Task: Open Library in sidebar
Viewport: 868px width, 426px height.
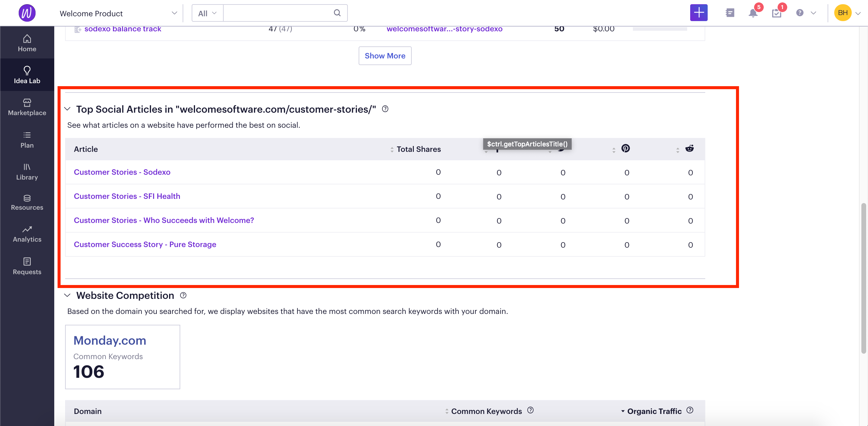Action: 27,171
